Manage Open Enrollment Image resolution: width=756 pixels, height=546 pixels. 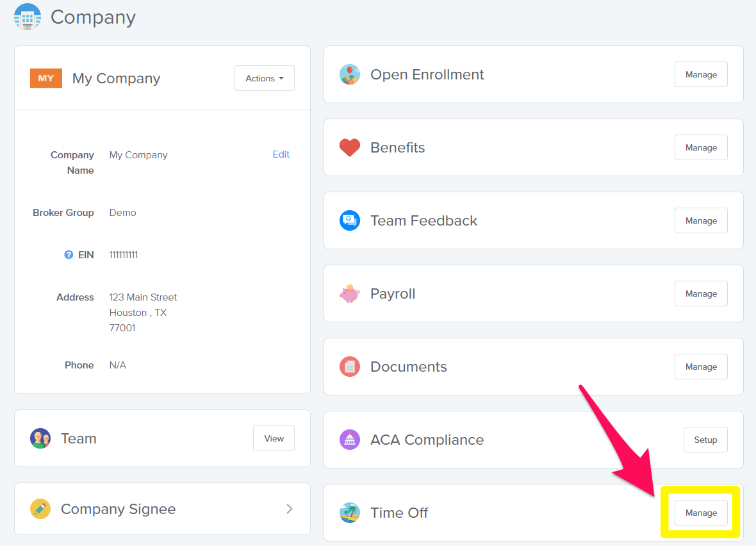click(701, 75)
